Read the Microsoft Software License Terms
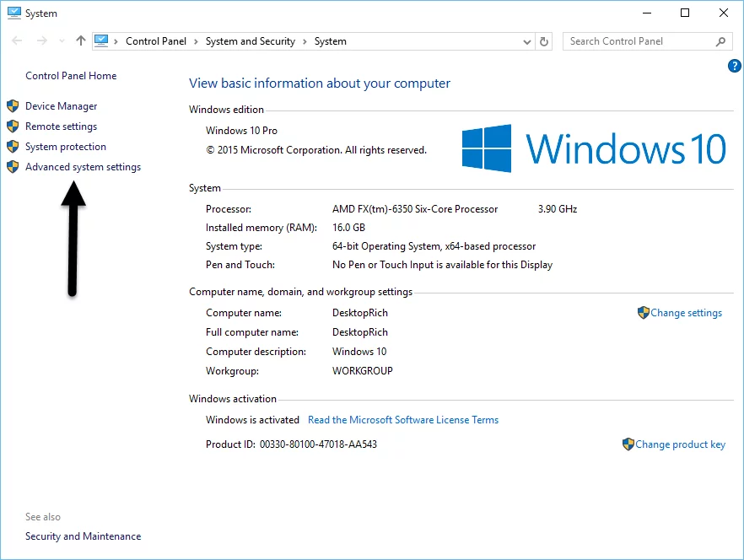744x560 pixels. [x=403, y=420]
